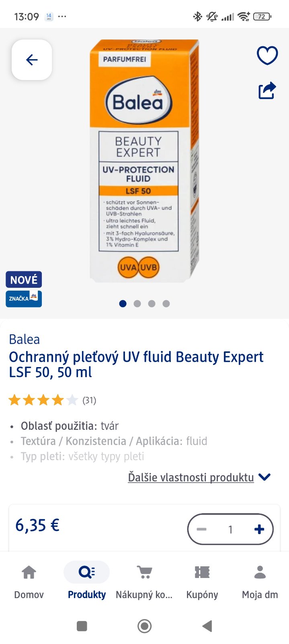This screenshot has height=644, width=289.
Task: Expand Ďalšie vlastnosti produktu
Action: click(191, 477)
